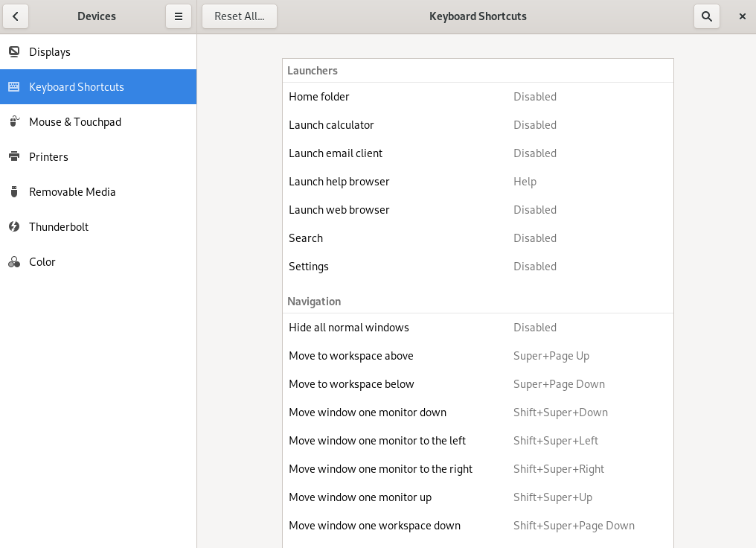Click the Removable Media icon
Image resolution: width=756 pixels, height=548 pixels.
13,192
